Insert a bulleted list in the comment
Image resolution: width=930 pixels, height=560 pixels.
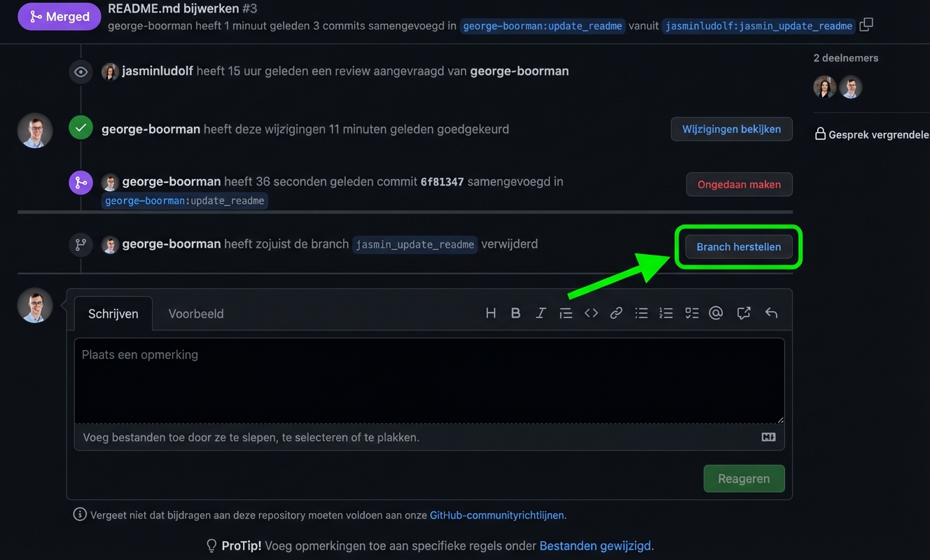coord(641,313)
